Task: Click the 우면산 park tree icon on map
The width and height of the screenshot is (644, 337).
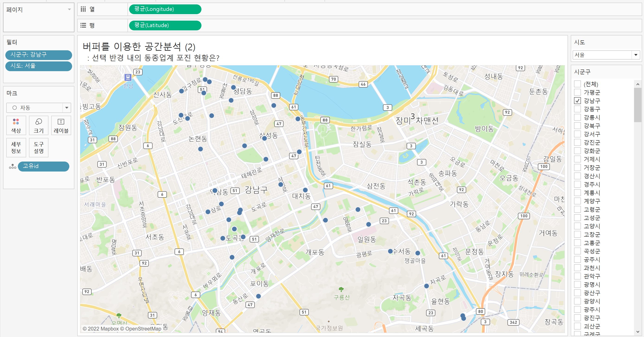Action: coord(119,315)
